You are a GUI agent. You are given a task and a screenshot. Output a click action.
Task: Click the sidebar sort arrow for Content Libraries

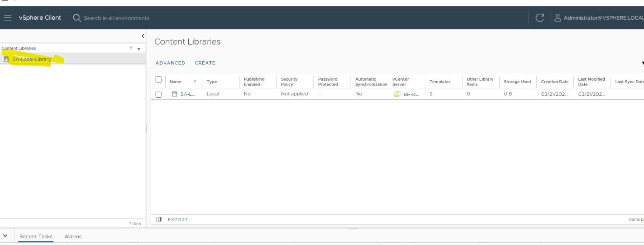pos(131,48)
